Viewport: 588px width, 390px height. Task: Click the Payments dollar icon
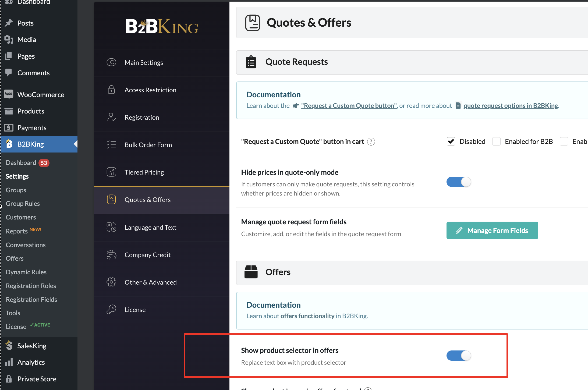pyautogui.click(x=9, y=127)
